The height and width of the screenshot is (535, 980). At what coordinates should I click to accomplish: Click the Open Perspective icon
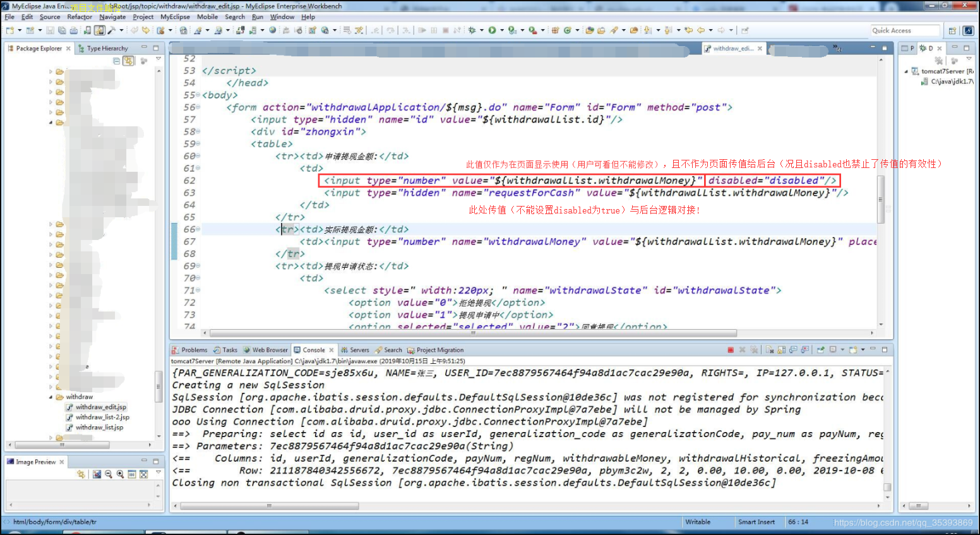pyautogui.click(x=952, y=30)
